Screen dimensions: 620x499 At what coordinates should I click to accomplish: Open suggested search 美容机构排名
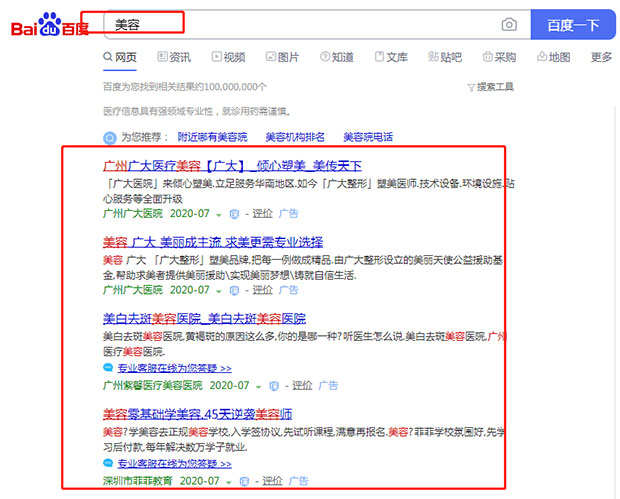point(295,137)
